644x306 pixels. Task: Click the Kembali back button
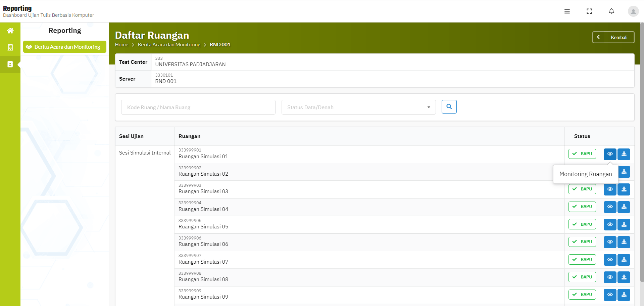613,37
